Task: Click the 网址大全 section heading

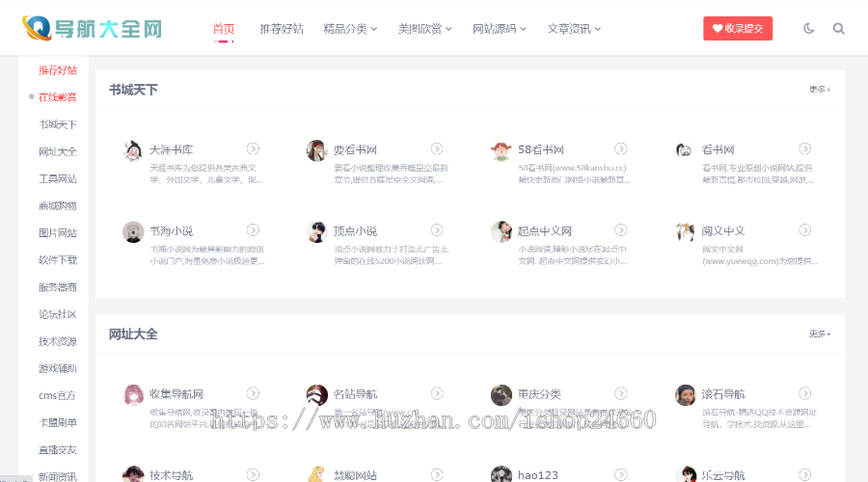Action: (133, 335)
